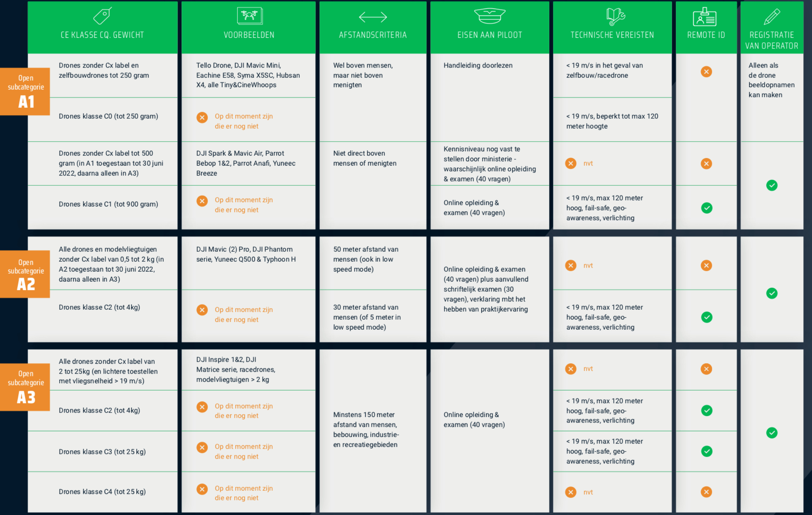Select the double-arrow icon above Afstandscriteria

(372, 17)
